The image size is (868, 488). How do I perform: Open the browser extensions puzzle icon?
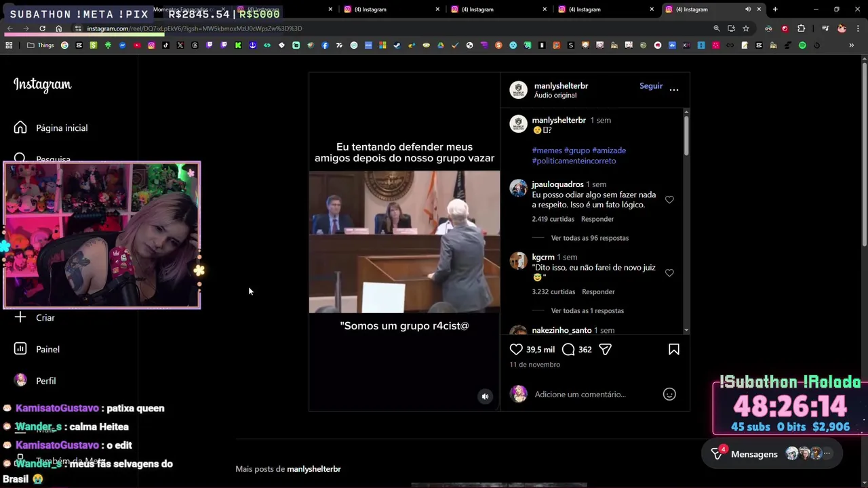(x=801, y=28)
